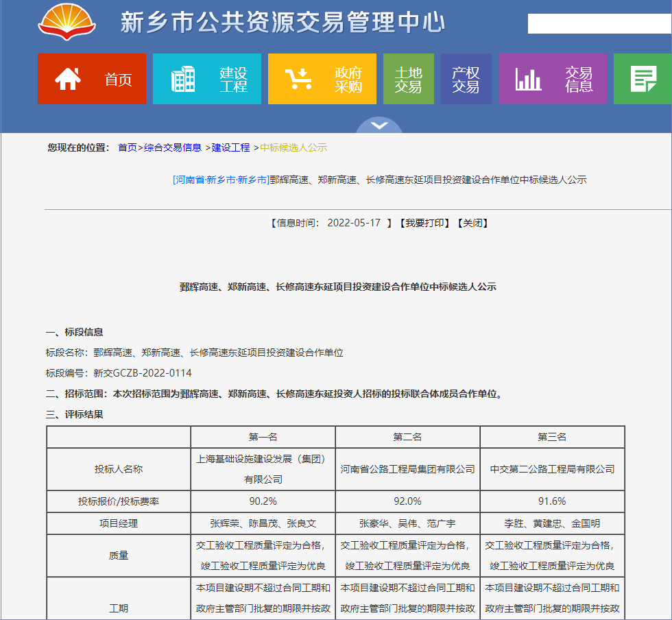Image resolution: width=672 pixels, height=620 pixels.
Task: Click the document icon on the green tile
Action: 643,79
